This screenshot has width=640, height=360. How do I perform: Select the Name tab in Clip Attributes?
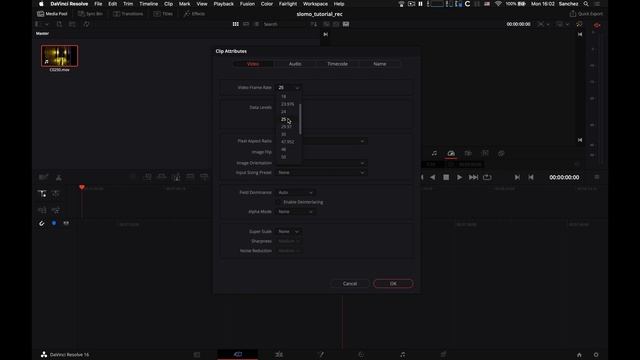tap(380, 64)
